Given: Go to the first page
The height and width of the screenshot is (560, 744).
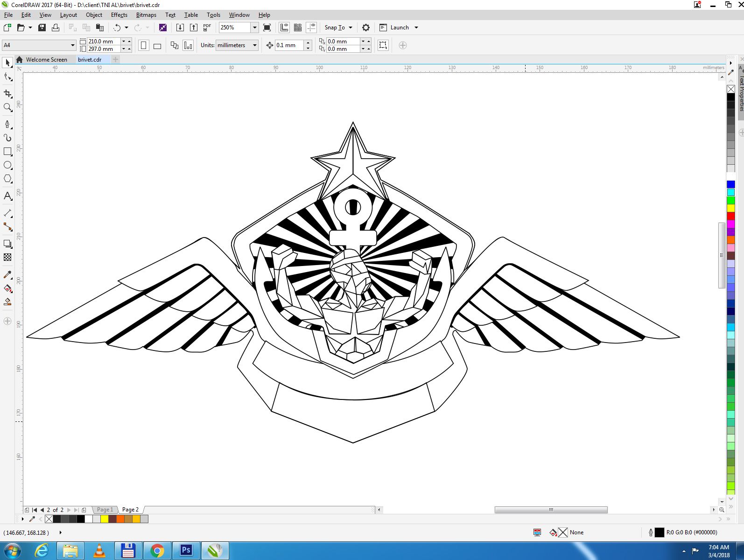Looking at the screenshot, I should point(34,510).
